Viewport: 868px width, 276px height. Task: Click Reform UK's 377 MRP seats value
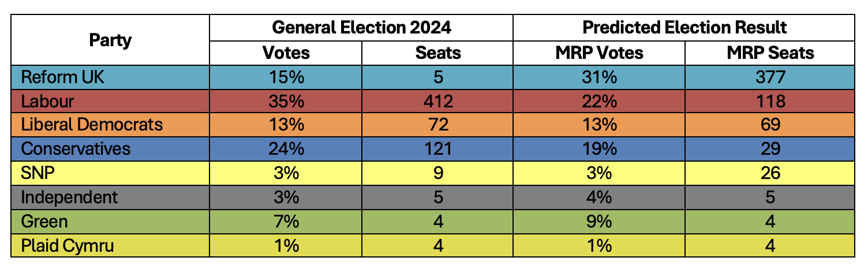[769, 77]
